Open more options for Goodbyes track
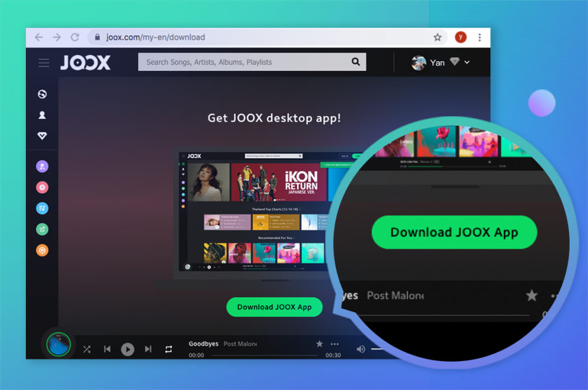Viewport: 588px width, 390px height. pos(335,344)
